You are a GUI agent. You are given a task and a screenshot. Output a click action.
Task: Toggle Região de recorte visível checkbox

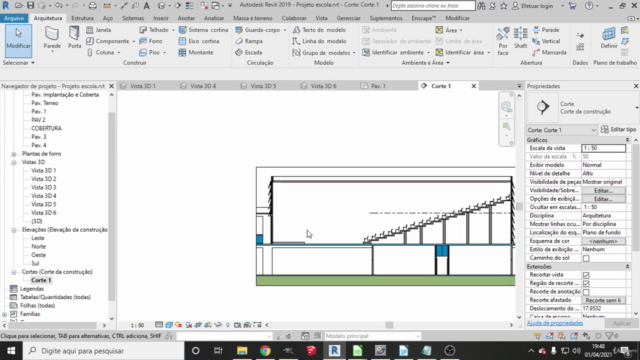pos(586,283)
